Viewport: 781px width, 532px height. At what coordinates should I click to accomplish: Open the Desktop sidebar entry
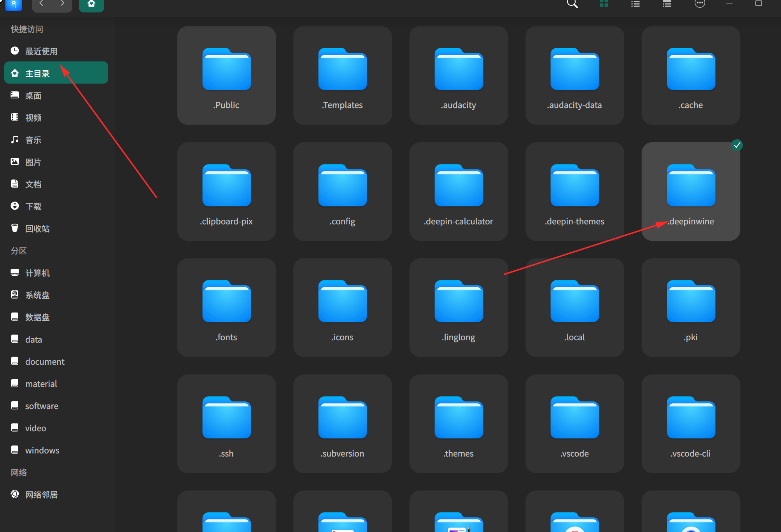[x=33, y=96]
